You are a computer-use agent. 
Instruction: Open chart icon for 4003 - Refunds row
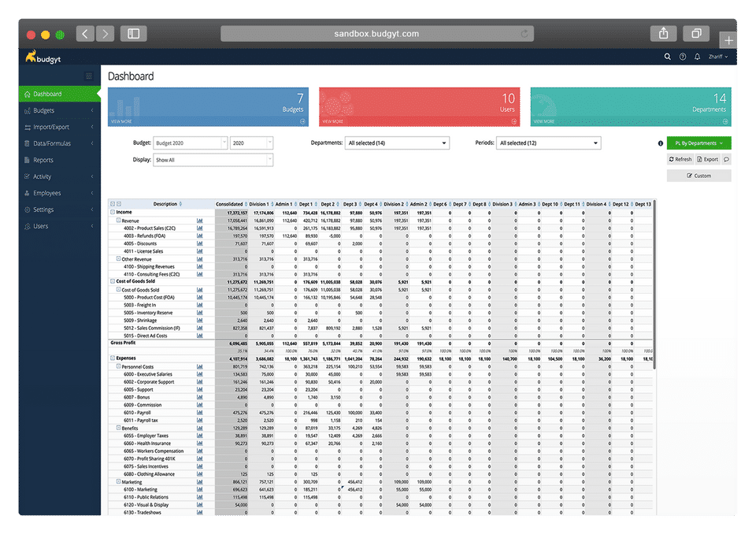coord(199,236)
